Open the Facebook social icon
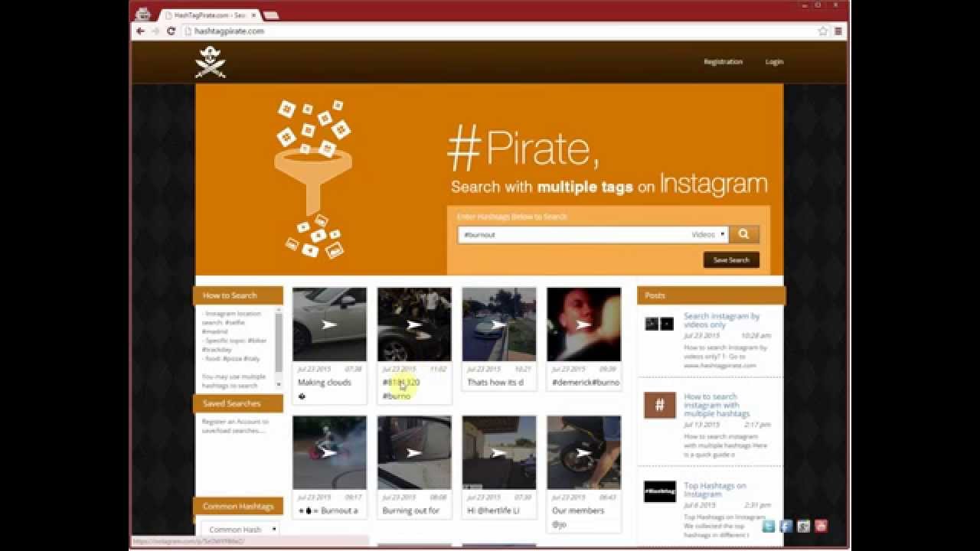Image resolution: width=980 pixels, height=551 pixels. pos(786,526)
